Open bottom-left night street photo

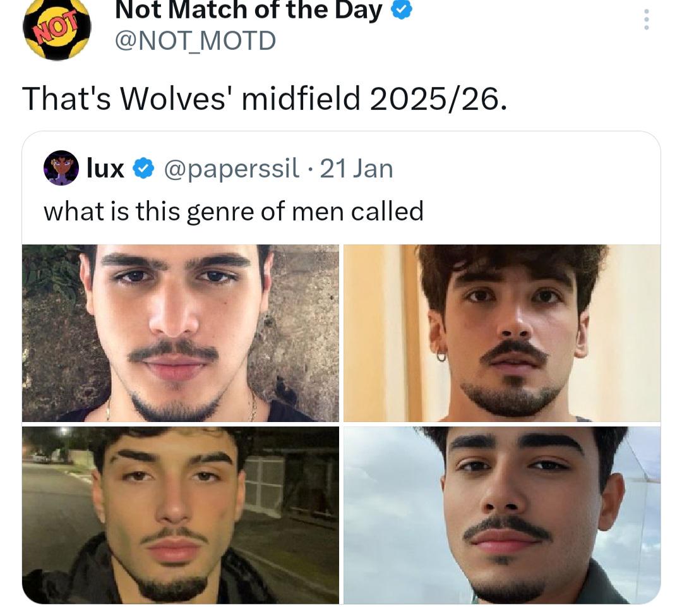[181, 514]
